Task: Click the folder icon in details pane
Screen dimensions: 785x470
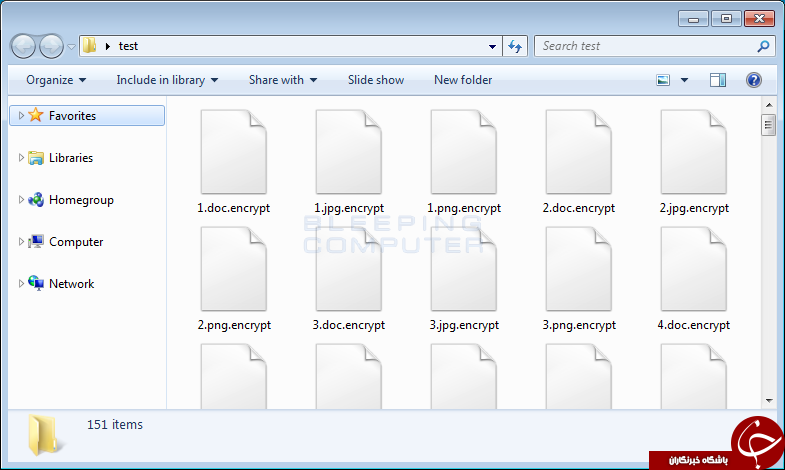Action: click(x=45, y=435)
